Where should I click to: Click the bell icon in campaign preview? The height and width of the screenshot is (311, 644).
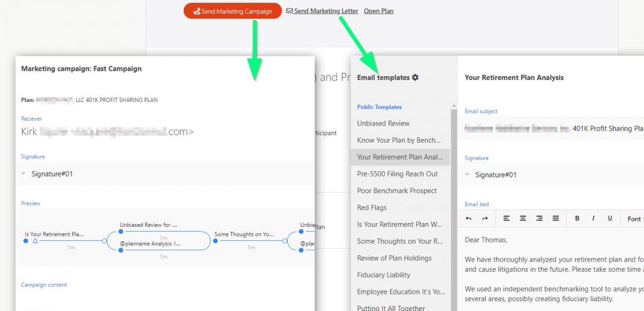coord(35,241)
